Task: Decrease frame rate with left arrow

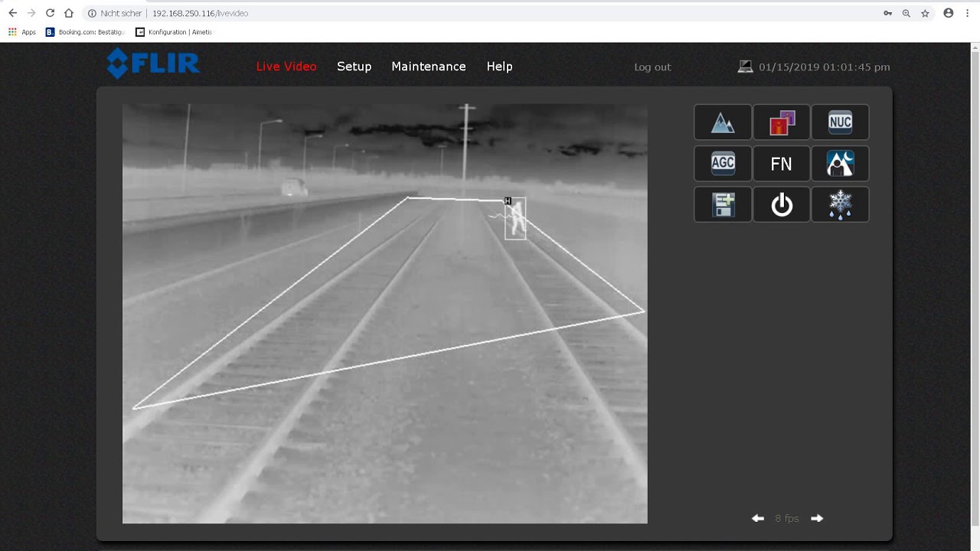Action: (x=758, y=518)
